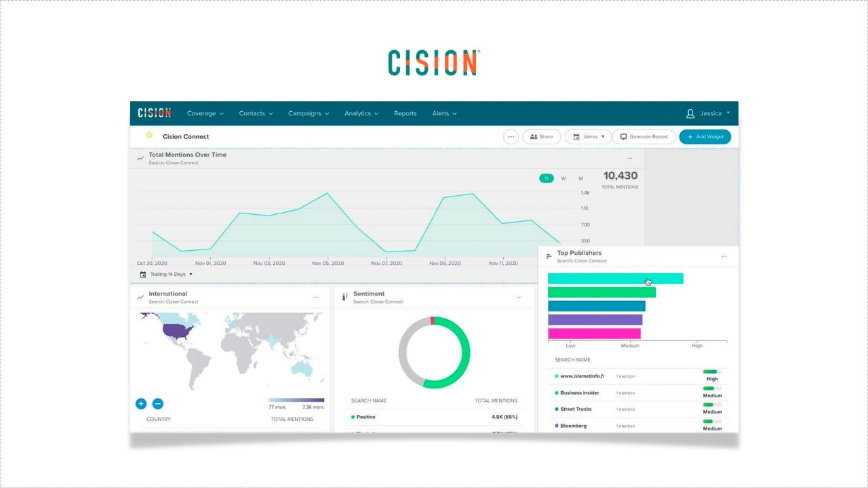The height and width of the screenshot is (488, 868).
Task: Zoom in on the International map
Action: tap(141, 404)
